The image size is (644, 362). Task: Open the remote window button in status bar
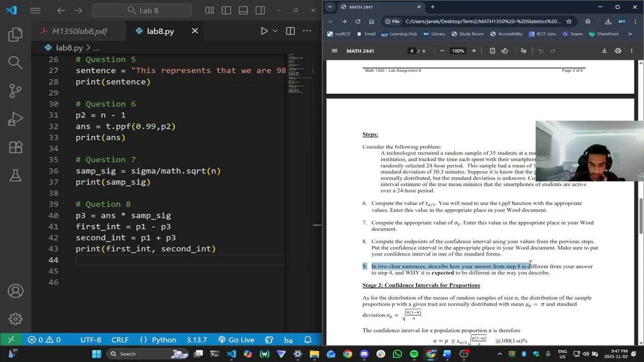11,340
